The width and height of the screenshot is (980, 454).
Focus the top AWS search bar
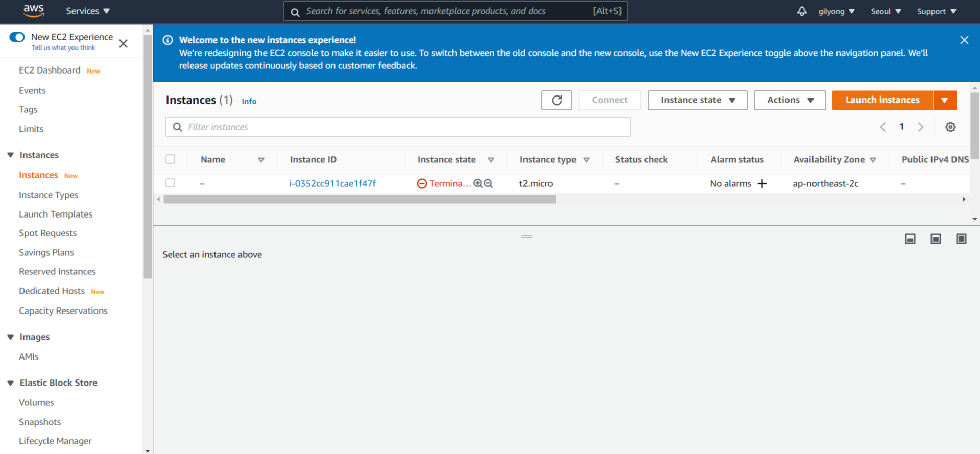pos(456,11)
